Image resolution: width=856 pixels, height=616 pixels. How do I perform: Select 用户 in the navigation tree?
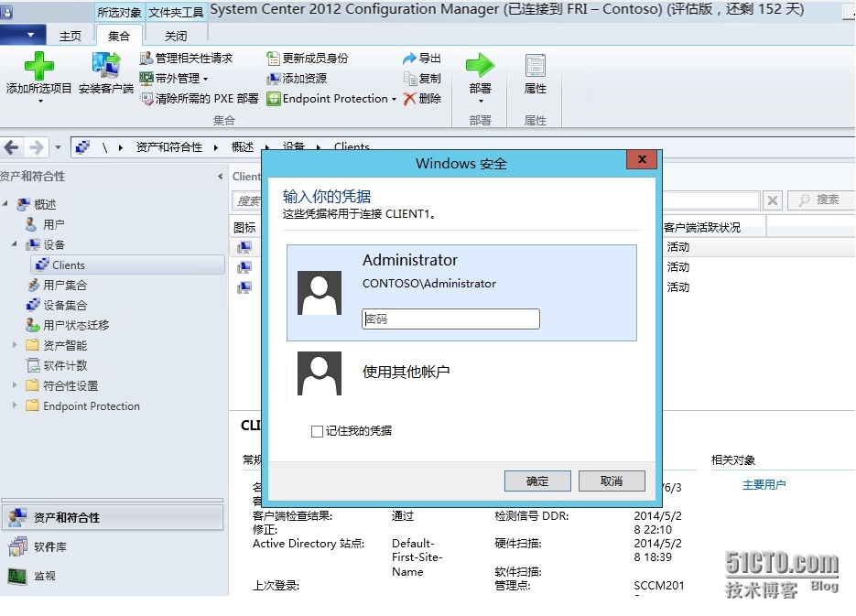click(x=54, y=224)
